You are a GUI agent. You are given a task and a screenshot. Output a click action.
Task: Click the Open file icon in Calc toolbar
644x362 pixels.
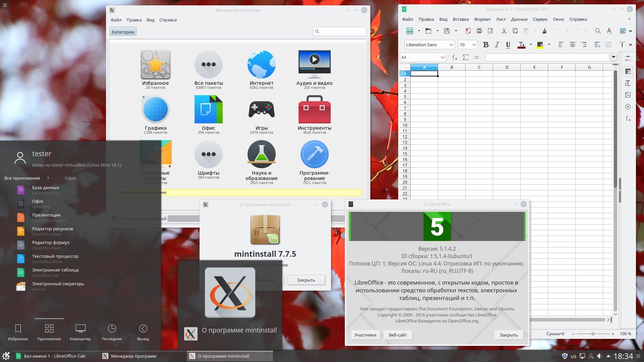point(428,31)
